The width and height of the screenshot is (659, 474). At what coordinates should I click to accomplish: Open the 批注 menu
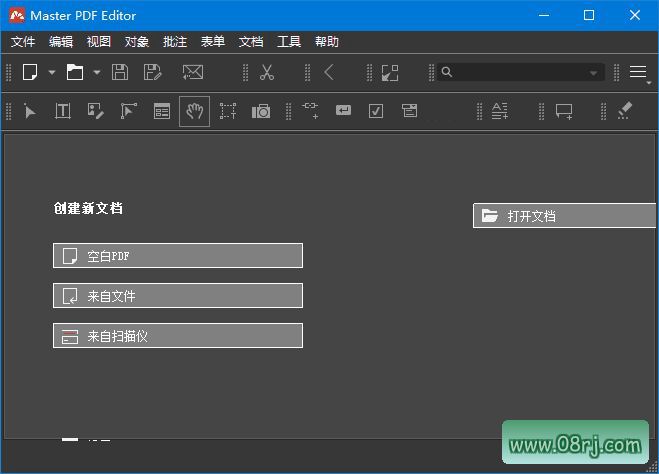[x=175, y=42]
